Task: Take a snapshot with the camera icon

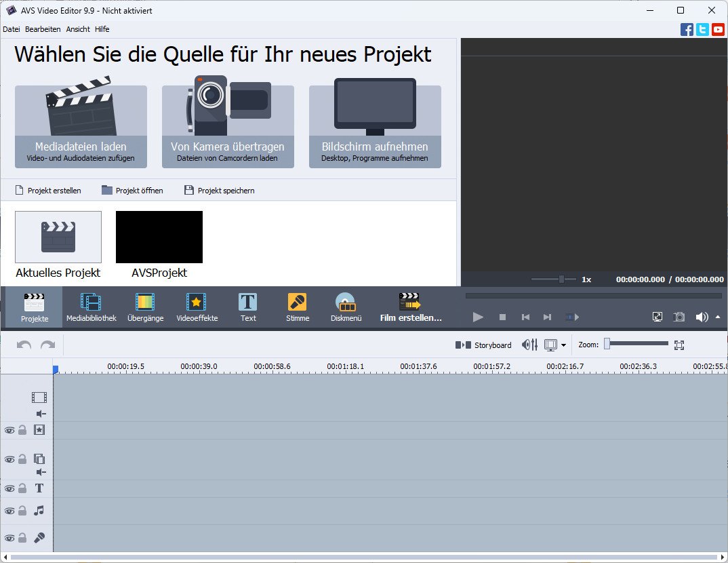Action: [679, 317]
